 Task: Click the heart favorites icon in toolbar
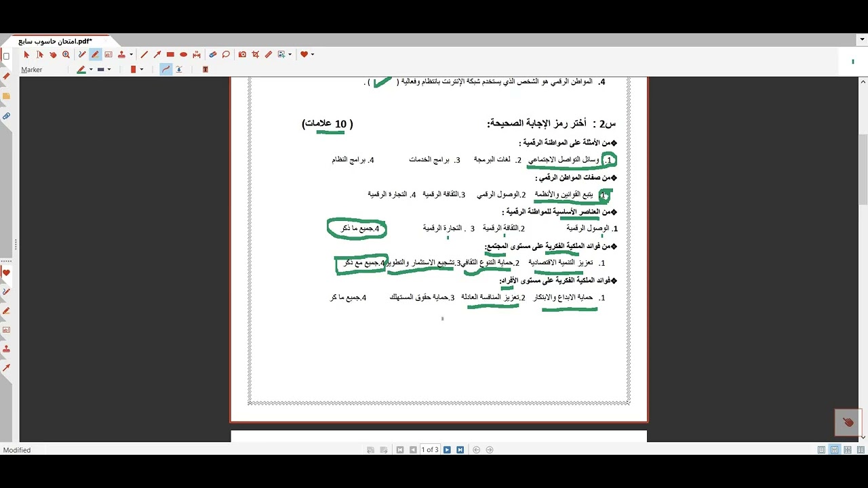(x=304, y=55)
